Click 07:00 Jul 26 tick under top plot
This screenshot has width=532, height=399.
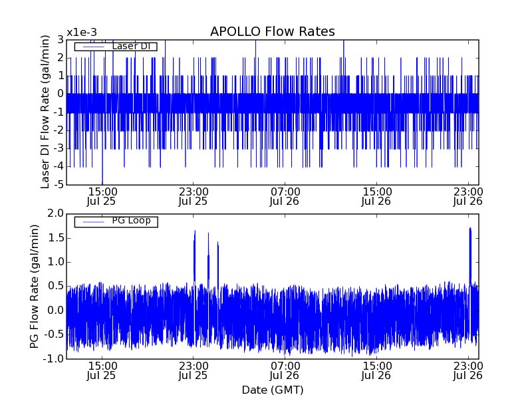(285, 196)
